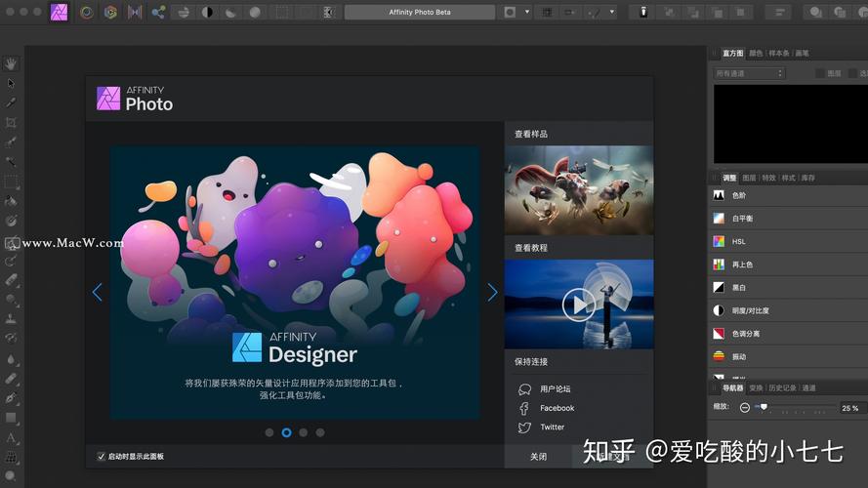
Task: Select the Hand view tool
Action: (x=11, y=63)
